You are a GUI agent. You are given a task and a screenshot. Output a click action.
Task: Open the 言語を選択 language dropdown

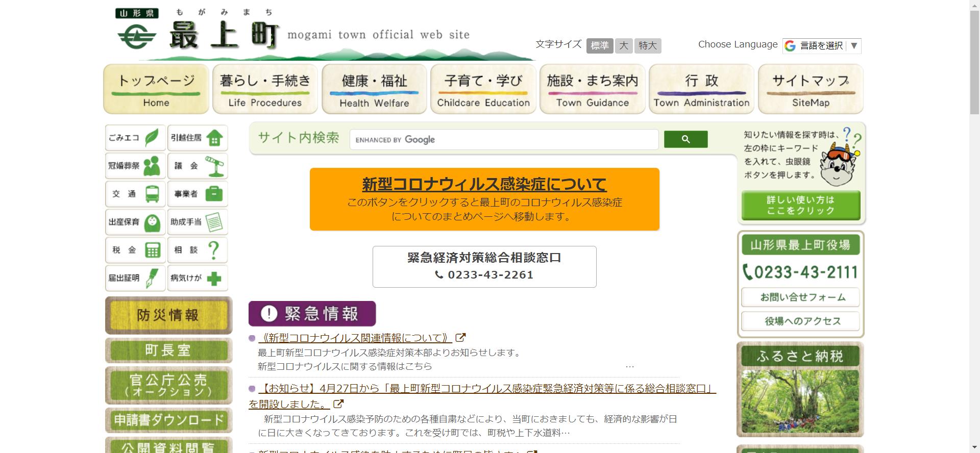coord(822,46)
